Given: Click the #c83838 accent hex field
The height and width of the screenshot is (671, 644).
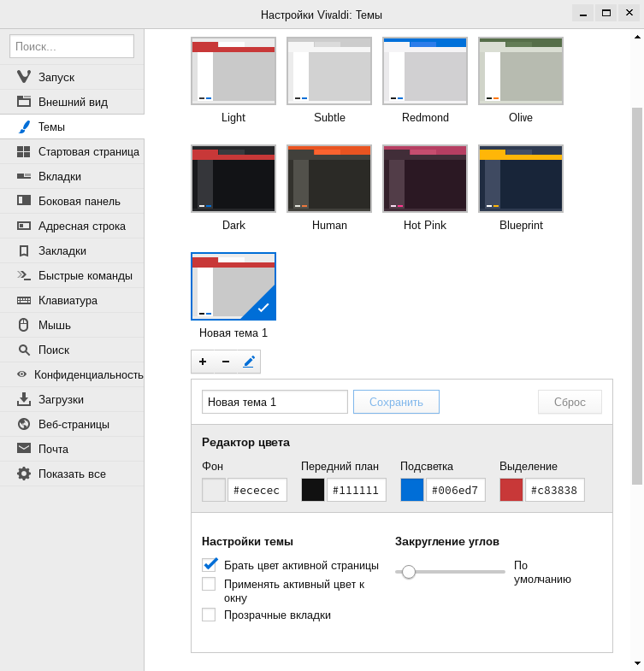Looking at the screenshot, I should [x=555, y=490].
